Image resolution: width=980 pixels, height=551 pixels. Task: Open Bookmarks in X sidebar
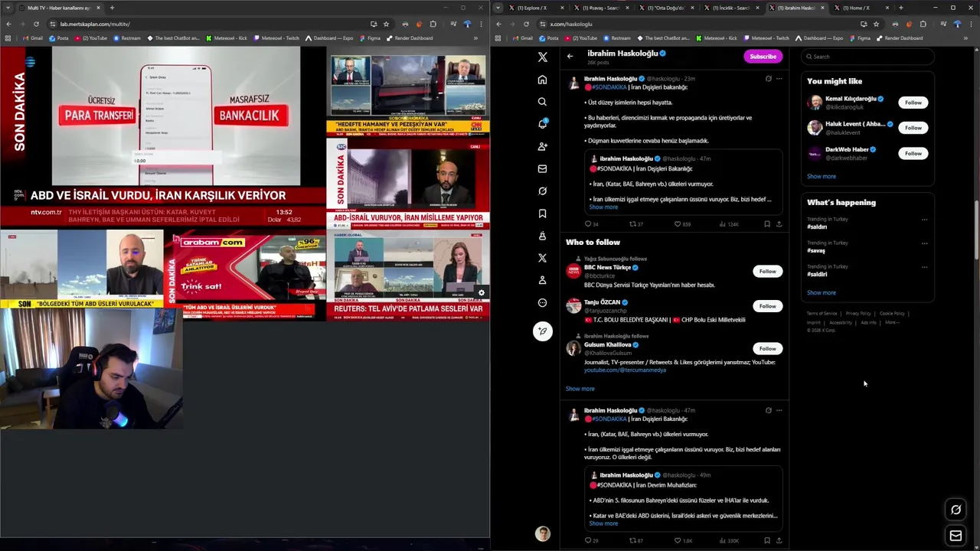click(x=542, y=214)
